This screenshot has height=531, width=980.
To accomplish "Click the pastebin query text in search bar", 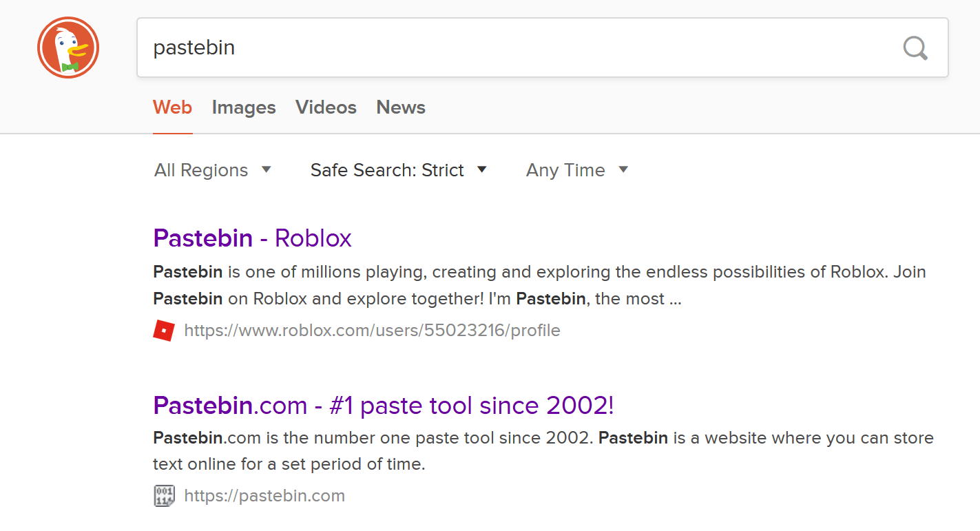I will tap(194, 48).
